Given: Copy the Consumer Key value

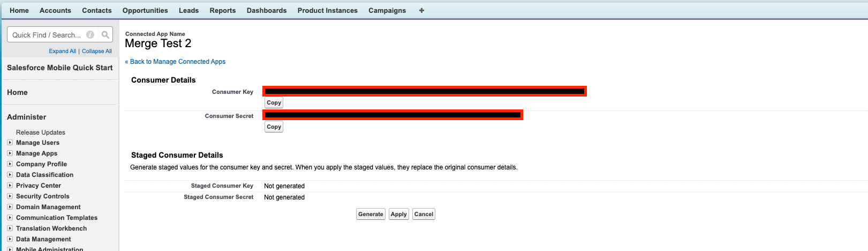Looking at the screenshot, I should 274,102.
